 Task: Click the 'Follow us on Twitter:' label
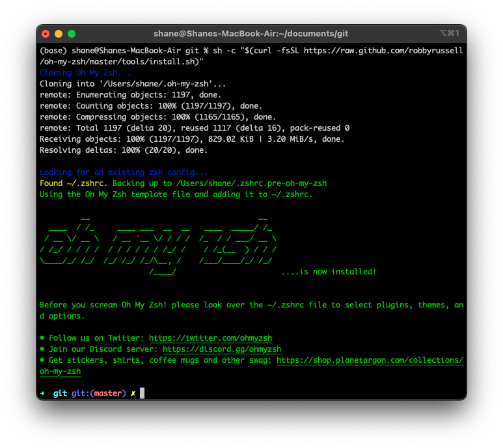point(96,338)
